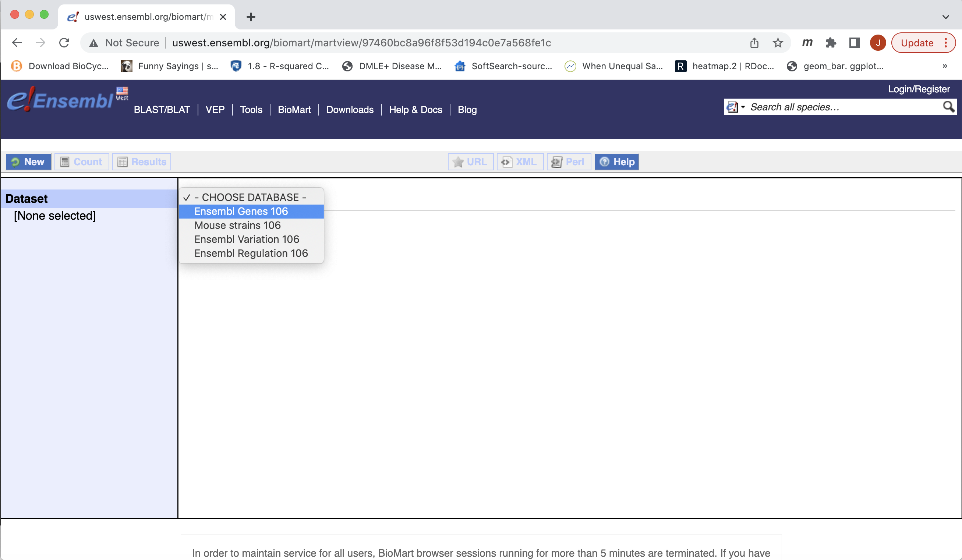
Task: Click the Count button
Action: click(x=82, y=162)
